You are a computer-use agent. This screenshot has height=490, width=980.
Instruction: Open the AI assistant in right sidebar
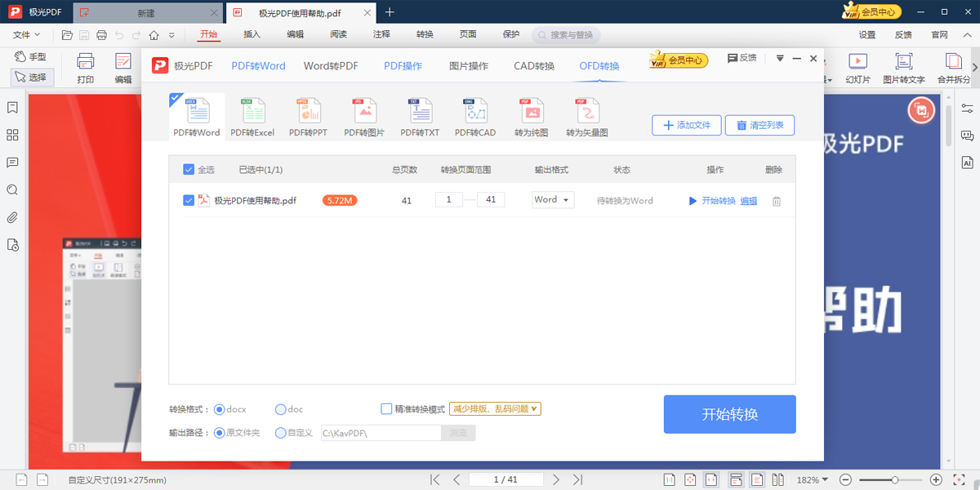point(968,162)
